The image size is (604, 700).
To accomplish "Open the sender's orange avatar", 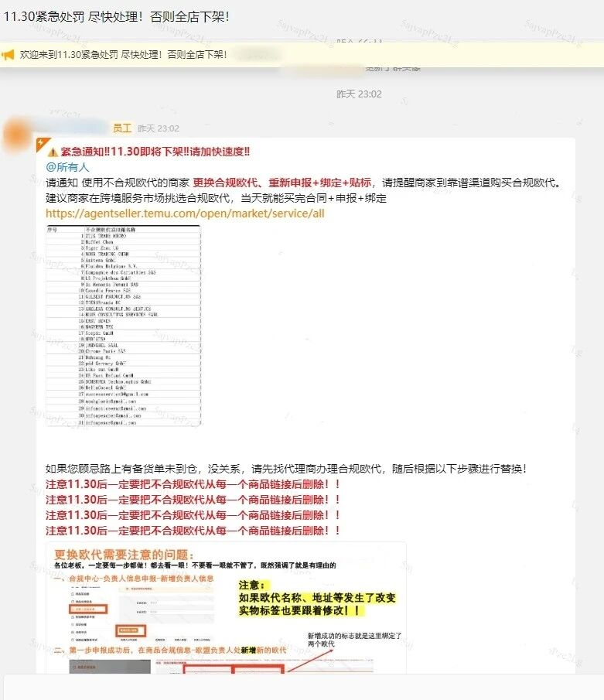I will pos(16,135).
